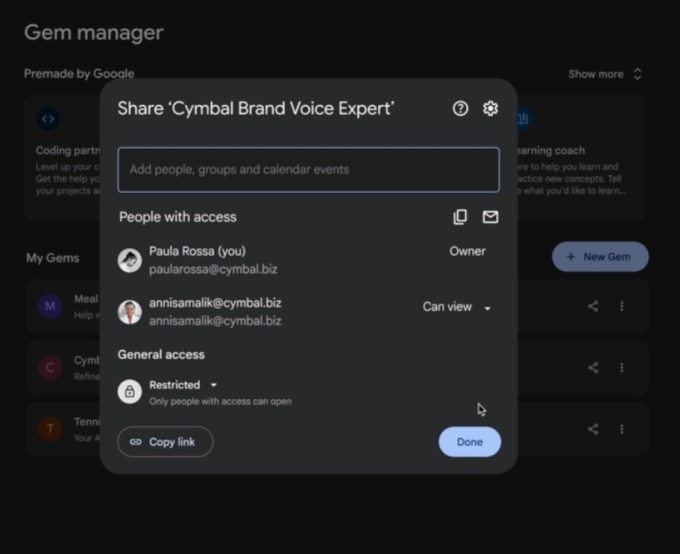Click the New Gem button
Image resolution: width=680 pixels, height=554 pixels.
pyautogui.click(x=600, y=257)
